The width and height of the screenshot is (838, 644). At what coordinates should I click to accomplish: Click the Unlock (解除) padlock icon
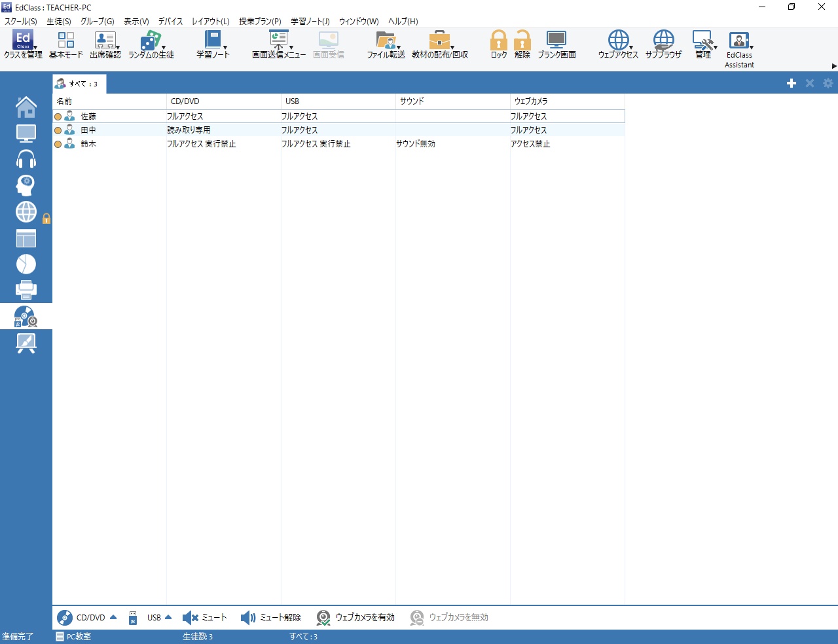522,45
